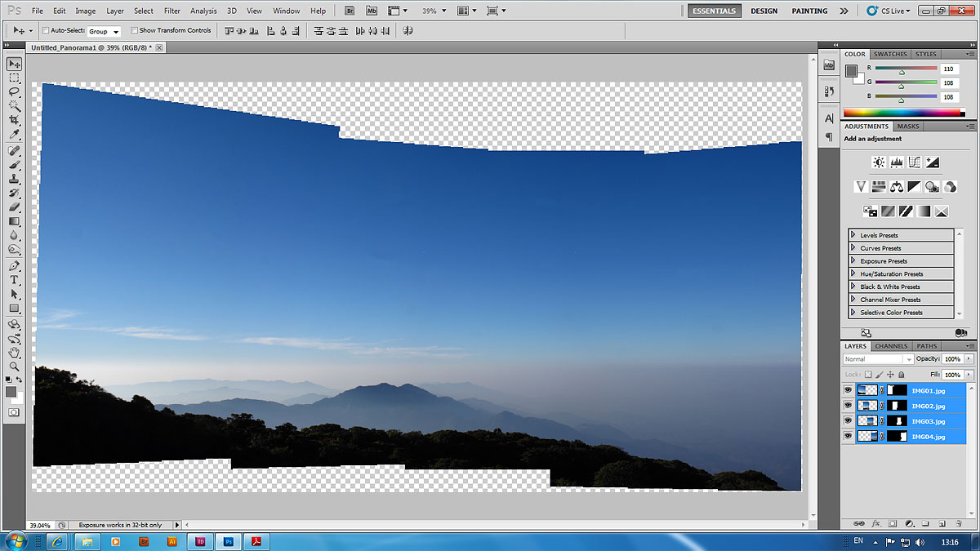The width and height of the screenshot is (980, 551).
Task: Choose the Clone Stamp tool
Action: pyautogui.click(x=14, y=179)
